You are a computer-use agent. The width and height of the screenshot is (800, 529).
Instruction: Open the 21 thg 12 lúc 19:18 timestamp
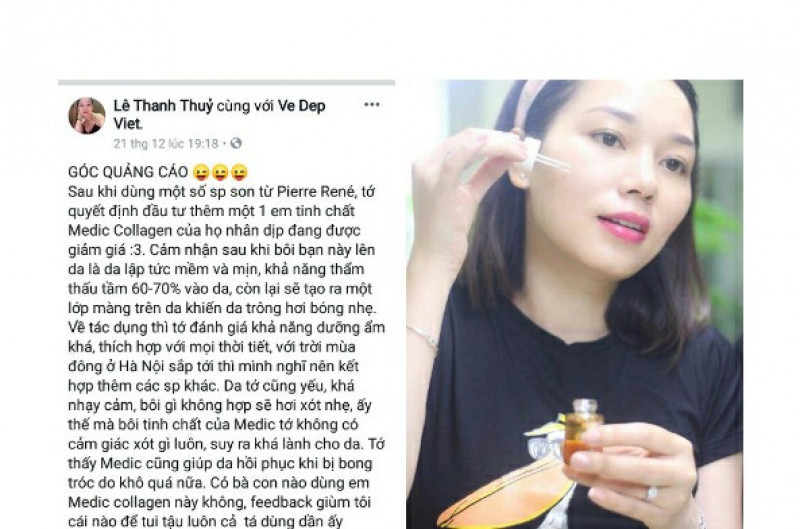[x=166, y=143]
